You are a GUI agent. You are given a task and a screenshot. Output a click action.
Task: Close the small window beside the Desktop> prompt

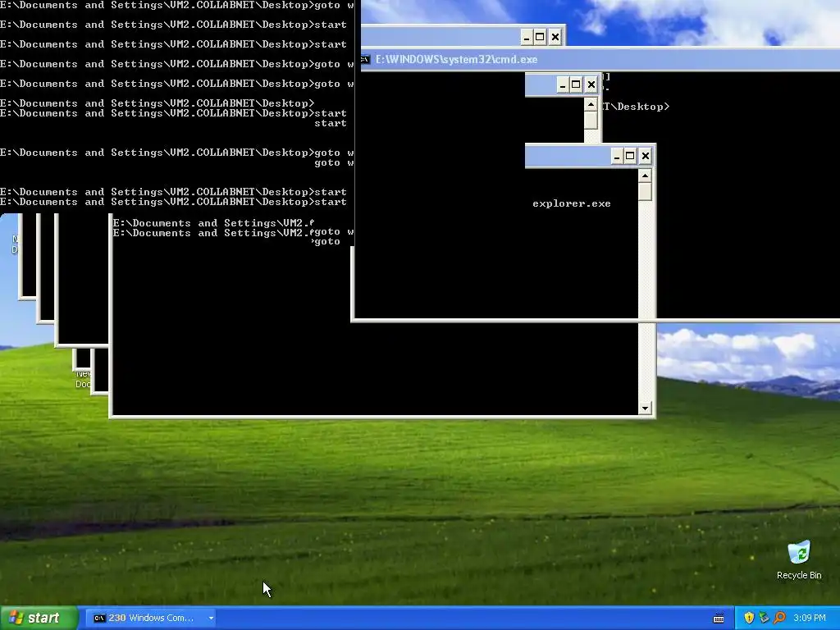[591, 84]
